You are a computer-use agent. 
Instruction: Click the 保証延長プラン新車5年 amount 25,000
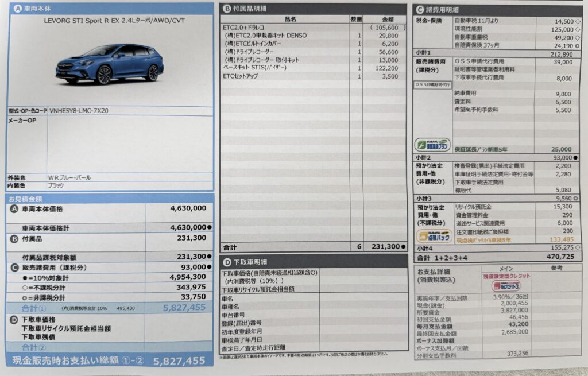point(562,149)
